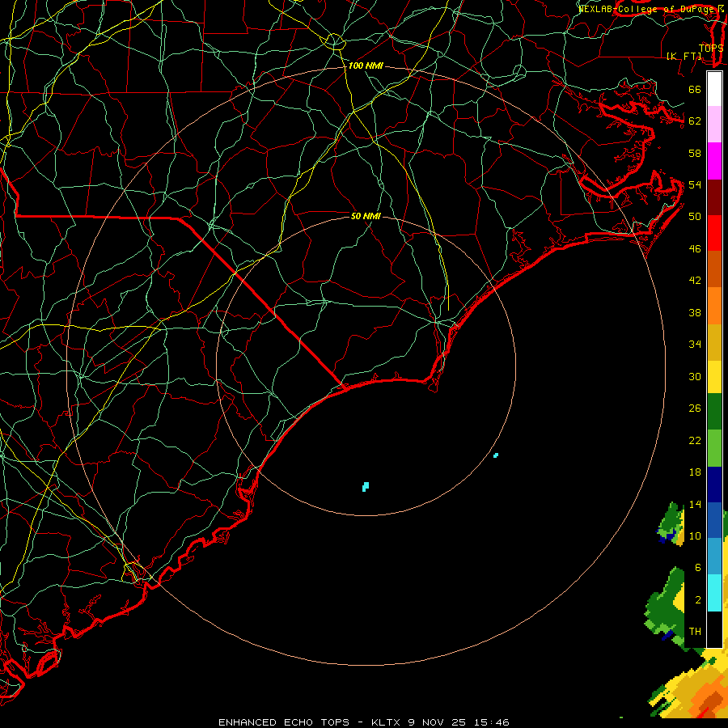Viewport: 728px width, 728px height.
Task: Click the black TH threshold legend band
Action: click(714, 629)
